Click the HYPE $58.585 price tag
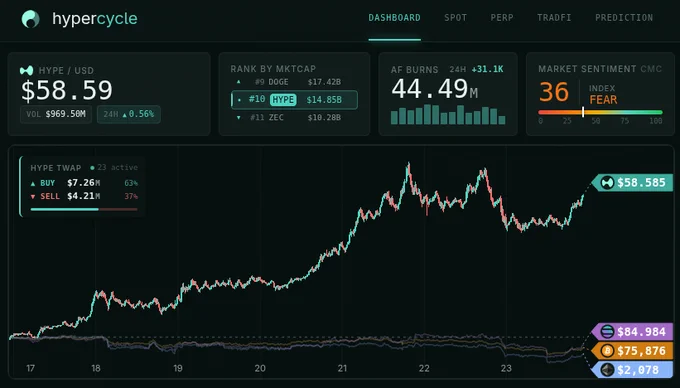Image resolution: width=680 pixels, height=388 pixels. (632, 183)
